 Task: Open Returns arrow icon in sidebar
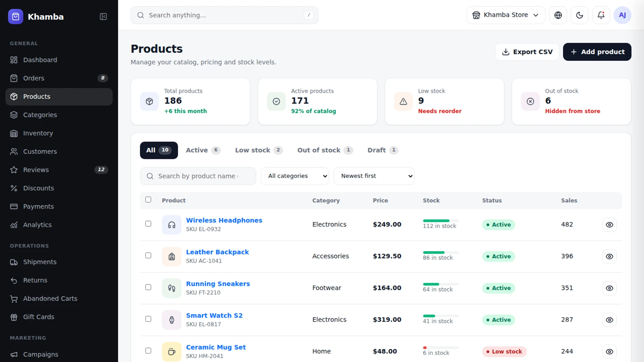(14, 280)
